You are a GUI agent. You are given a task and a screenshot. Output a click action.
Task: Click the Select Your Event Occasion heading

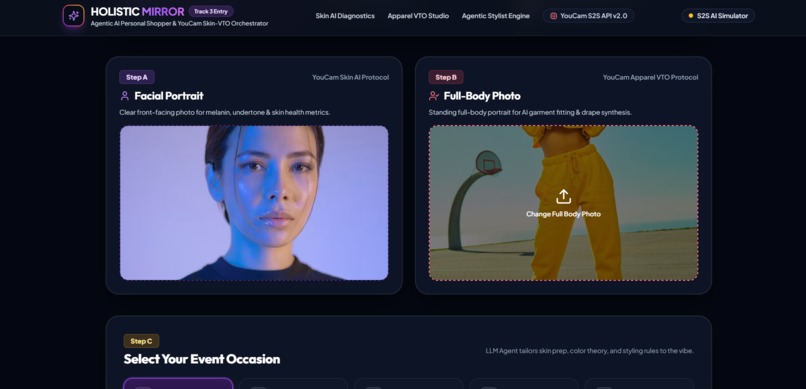point(202,359)
